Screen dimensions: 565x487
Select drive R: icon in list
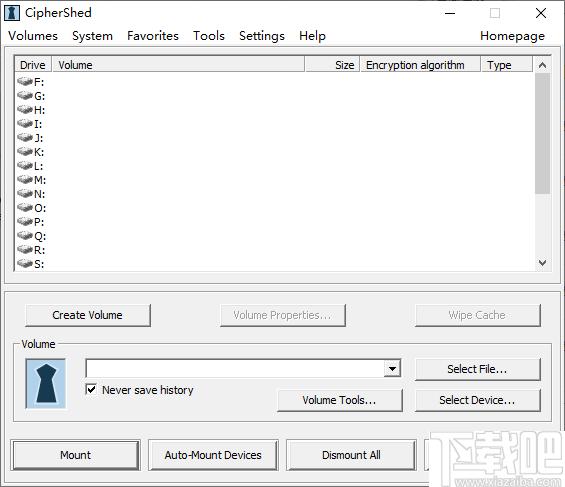point(25,250)
